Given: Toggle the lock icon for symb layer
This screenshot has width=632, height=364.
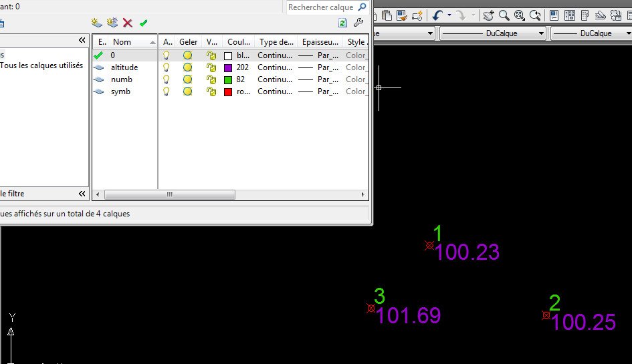Looking at the screenshot, I should (x=211, y=92).
